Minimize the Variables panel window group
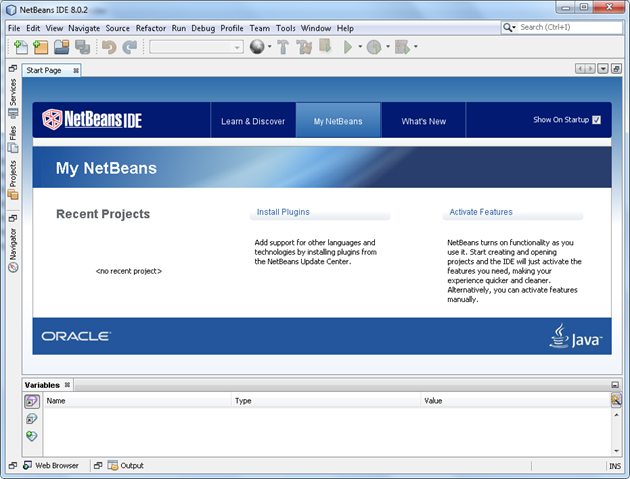This screenshot has width=630, height=479. click(x=615, y=385)
